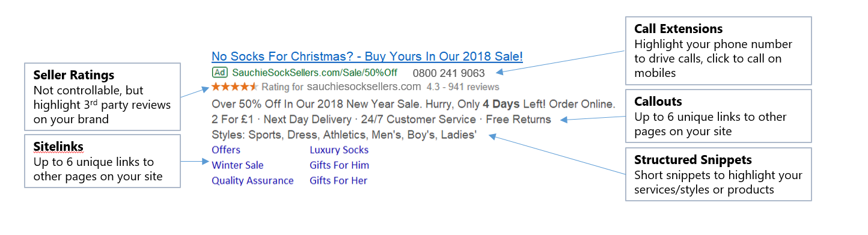Click the Callouts annotation box
Screen dimensions: 868x235
[x=718, y=116]
